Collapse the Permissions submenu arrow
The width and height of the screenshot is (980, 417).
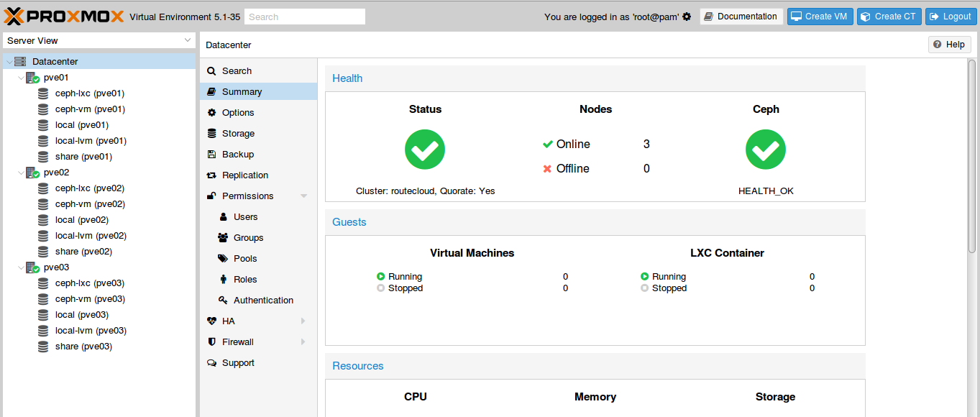[x=304, y=196]
